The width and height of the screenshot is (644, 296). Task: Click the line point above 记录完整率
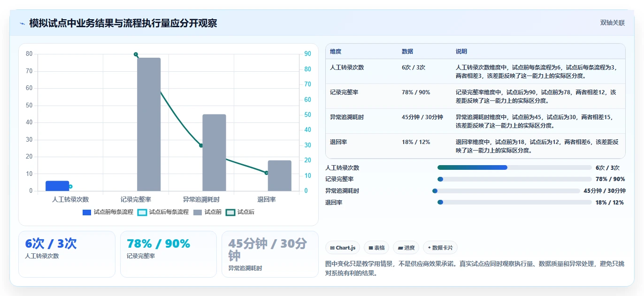[136, 54]
